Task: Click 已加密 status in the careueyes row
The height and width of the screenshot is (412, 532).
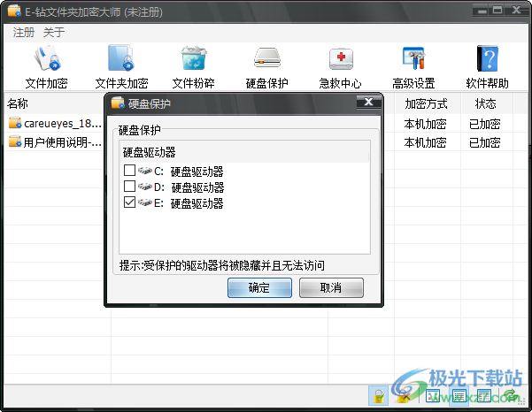Action: point(485,124)
